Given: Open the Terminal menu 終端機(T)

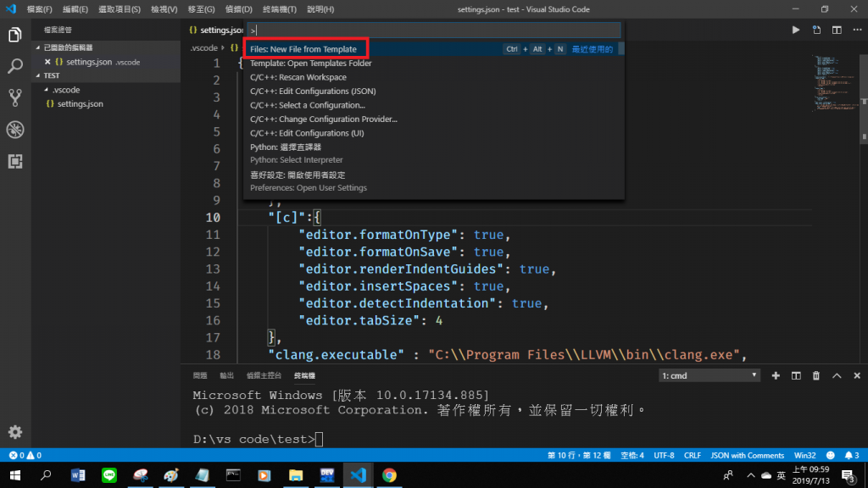Looking at the screenshot, I should [280, 9].
